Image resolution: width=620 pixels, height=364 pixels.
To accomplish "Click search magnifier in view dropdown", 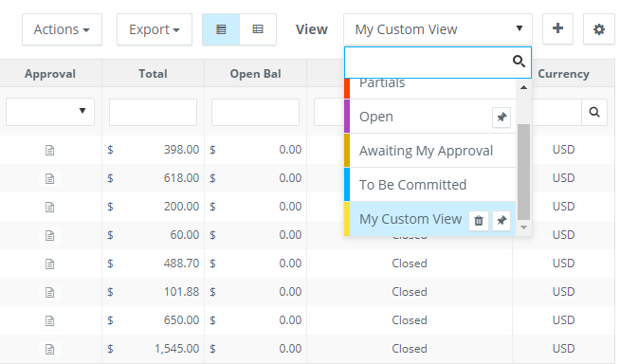I will point(519,62).
